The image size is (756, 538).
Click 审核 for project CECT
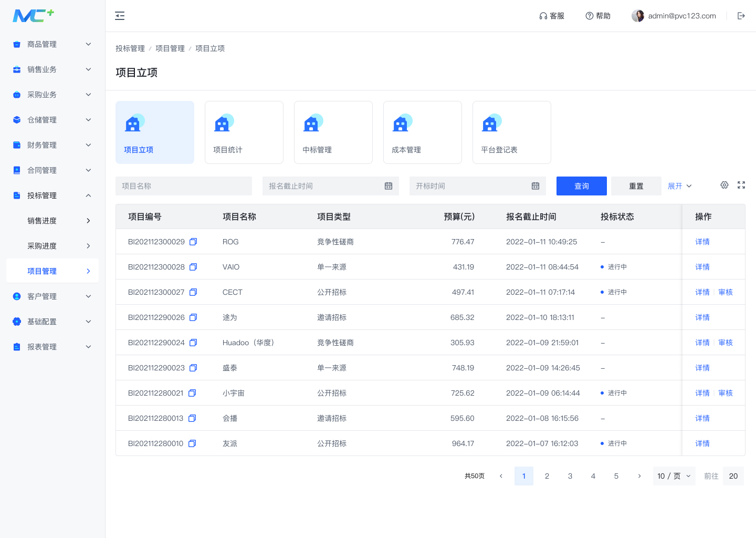pos(726,292)
